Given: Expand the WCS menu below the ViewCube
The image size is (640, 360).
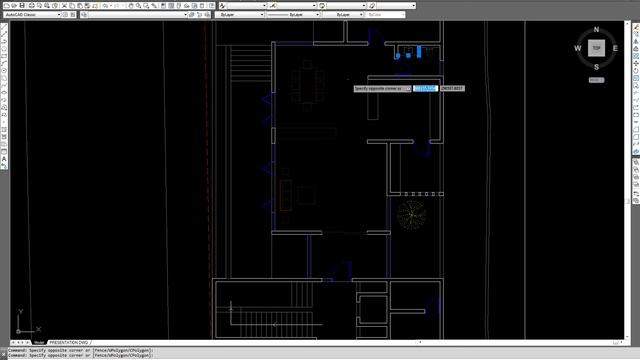Looking at the screenshot, I should pyautogui.click(x=596, y=80).
